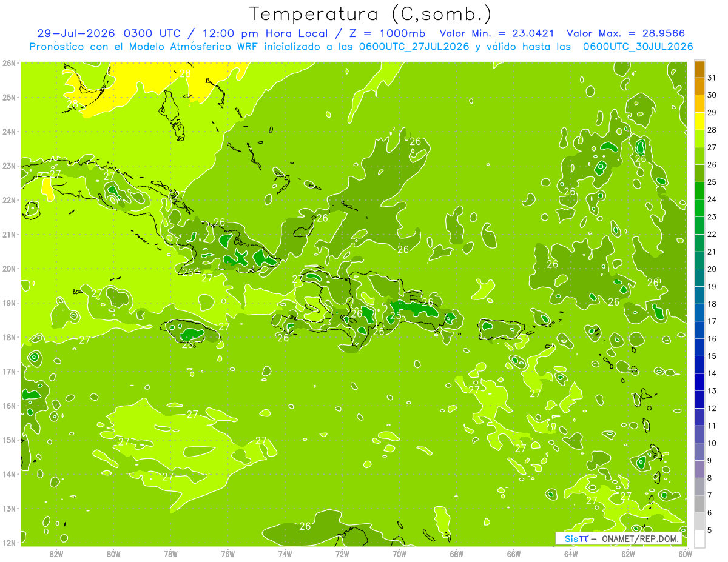
Task: Click the 26N latitude axis label
Action: 9,62
